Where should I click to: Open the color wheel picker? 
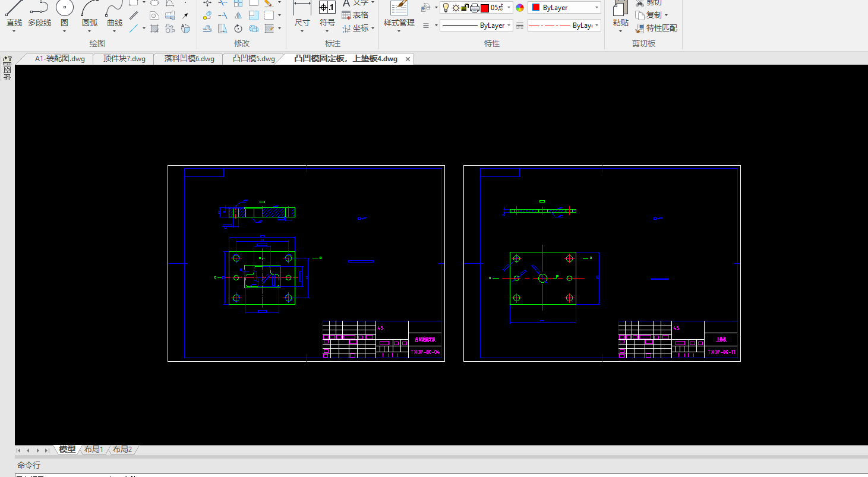(x=520, y=8)
